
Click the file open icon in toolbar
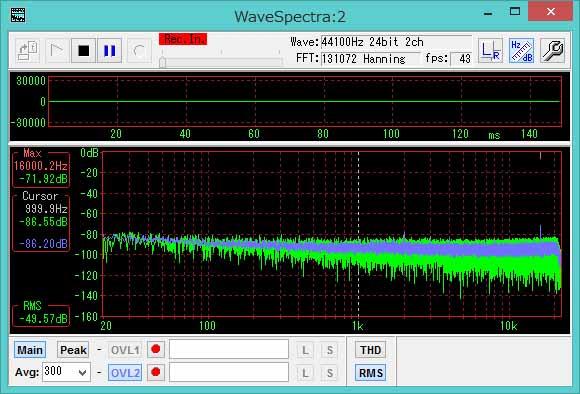(x=28, y=51)
